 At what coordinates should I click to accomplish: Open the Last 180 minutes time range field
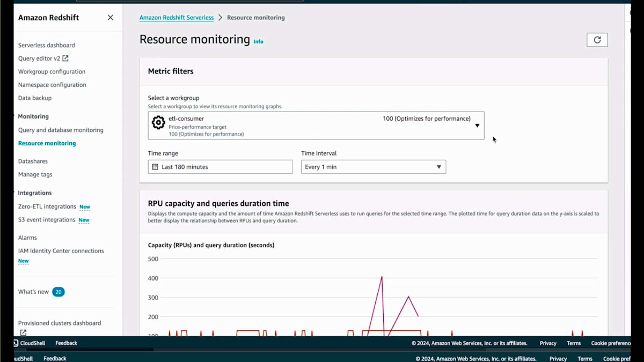pos(221,167)
